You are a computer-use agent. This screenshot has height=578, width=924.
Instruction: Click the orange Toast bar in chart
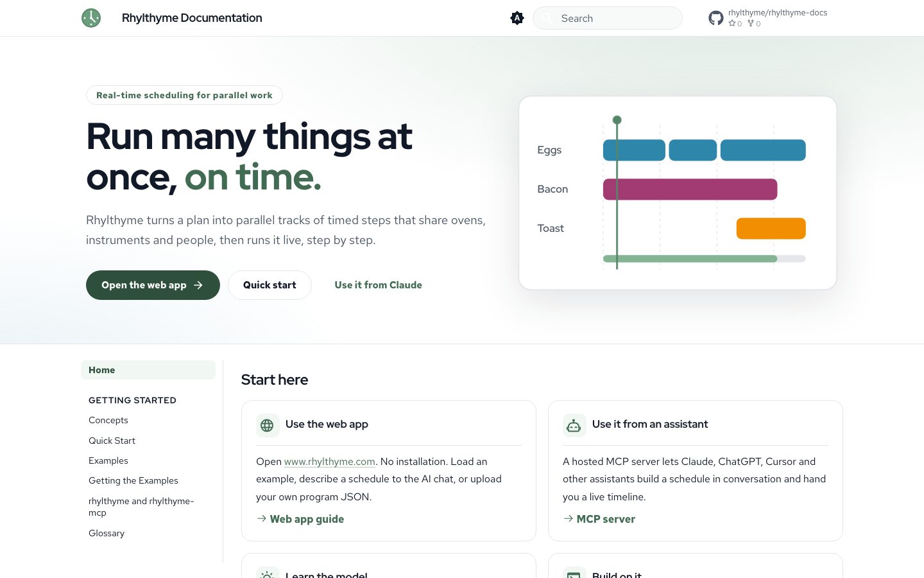771,229
